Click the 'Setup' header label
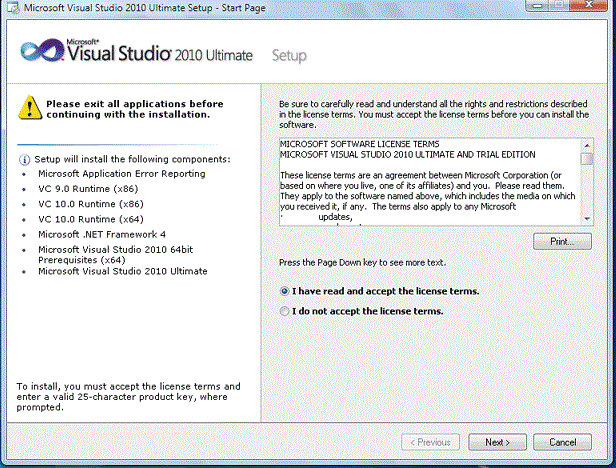The height and width of the screenshot is (468, 616). (289, 55)
